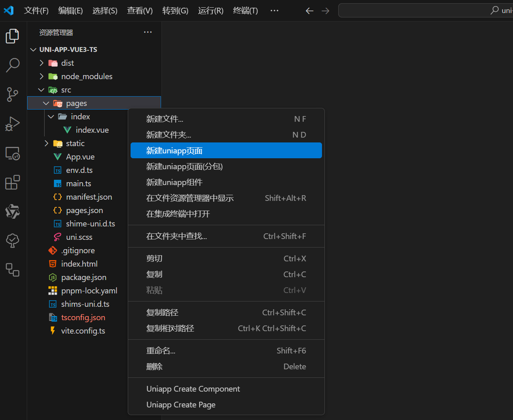The width and height of the screenshot is (513, 420).
Task: Select 新建uniapp组件 menu entry
Action: pos(226,182)
